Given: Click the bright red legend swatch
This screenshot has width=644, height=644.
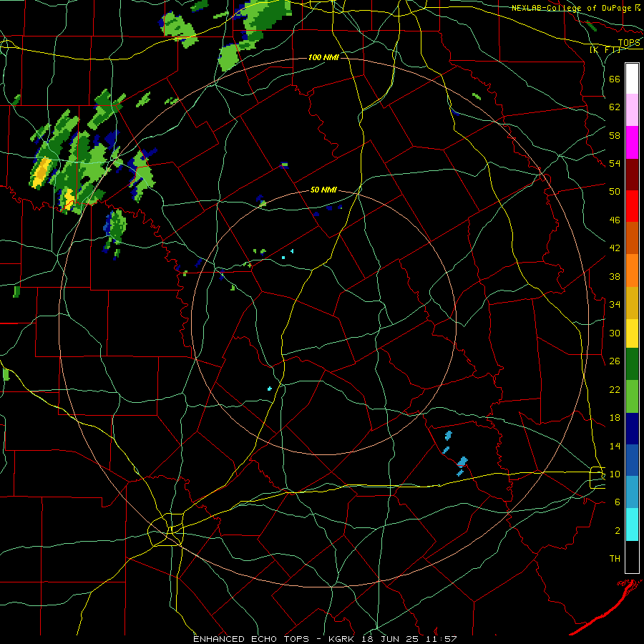Looking at the screenshot, I should pos(632,206).
